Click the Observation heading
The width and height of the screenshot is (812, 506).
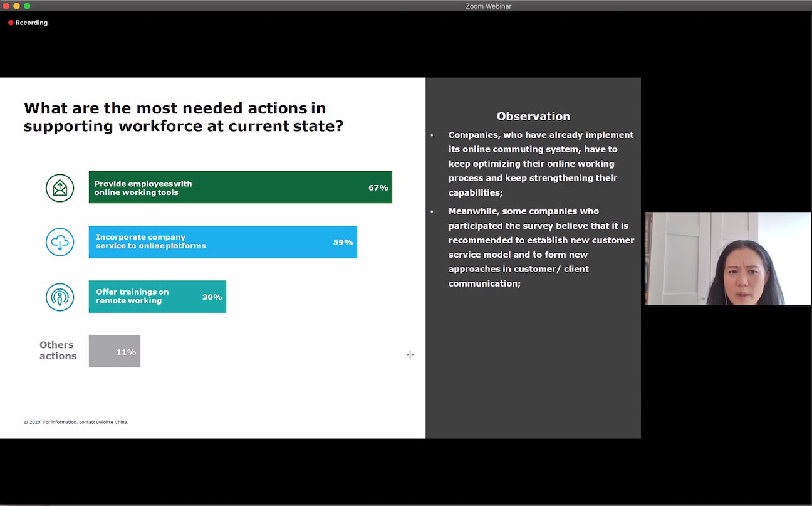(x=533, y=116)
